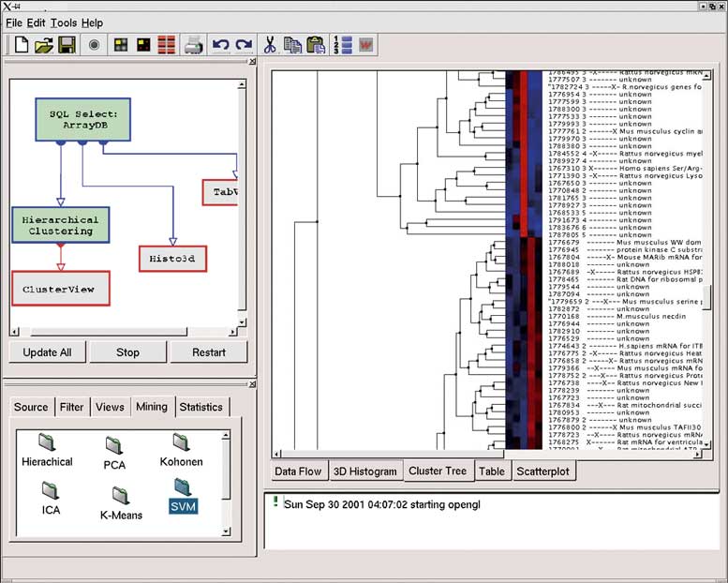Click the round record toolbar button
This screenshot has width=728, height=583.
tap(94, 44)
